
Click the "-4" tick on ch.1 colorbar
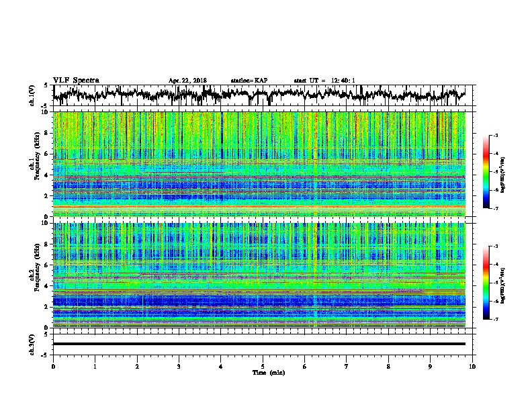point(495,154)
